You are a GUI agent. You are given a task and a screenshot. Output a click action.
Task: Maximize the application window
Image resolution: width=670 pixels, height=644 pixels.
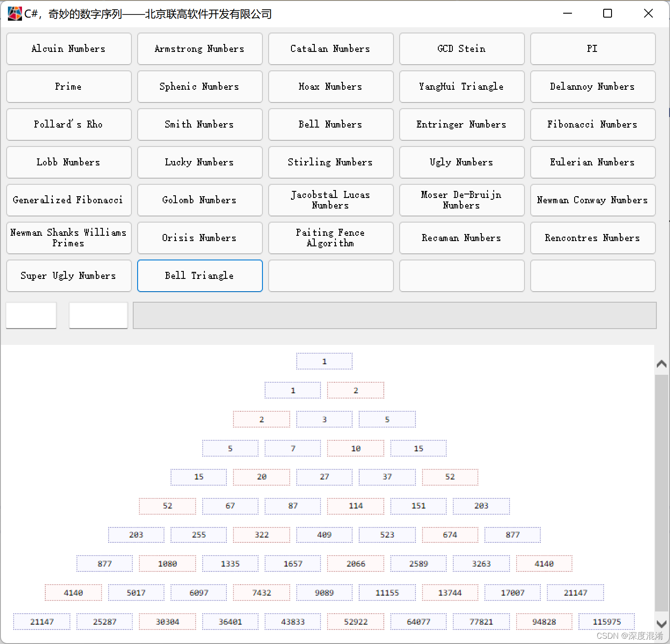click(x=608, y=14)
